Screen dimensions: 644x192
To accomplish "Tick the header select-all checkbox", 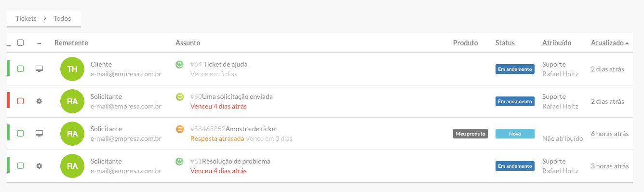I will click(20, 42).
